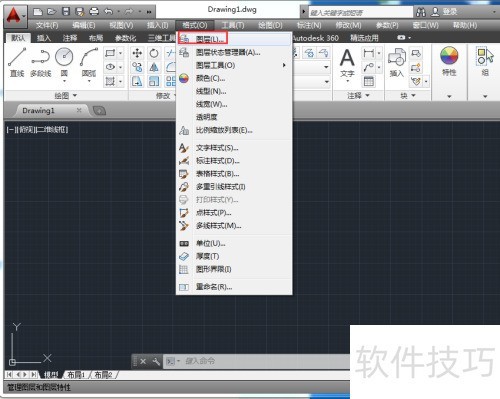This screenshot has height=399, width=500.
Task: Select the Line (直线) tool
Action: point(17,62)
